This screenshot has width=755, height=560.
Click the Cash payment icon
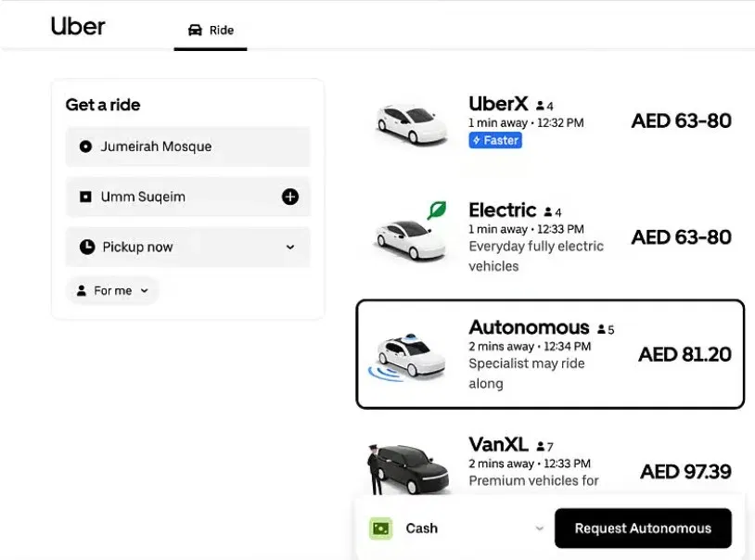coord(382,528)
